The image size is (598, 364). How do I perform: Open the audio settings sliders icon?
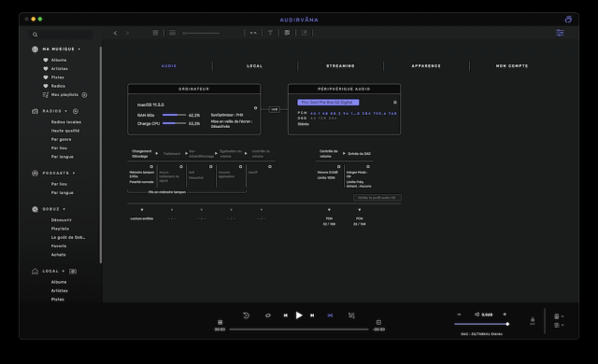[x=560, y=33]
